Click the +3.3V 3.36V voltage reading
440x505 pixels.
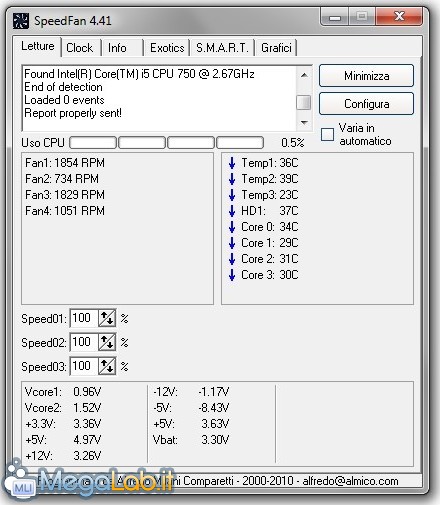(x=63, y=424)
